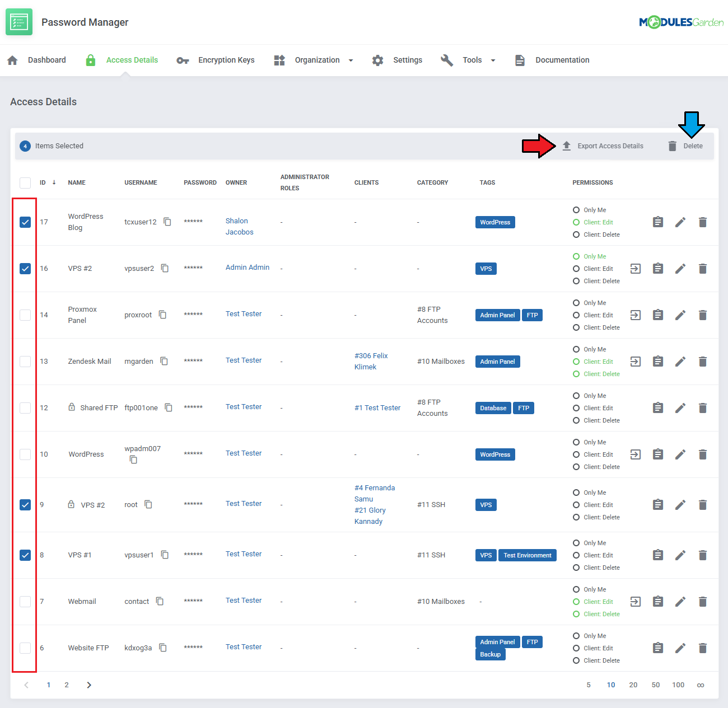Select the Zendesk Mail row checkbox
Screen dimensions: 728x708
click(25, 362)
